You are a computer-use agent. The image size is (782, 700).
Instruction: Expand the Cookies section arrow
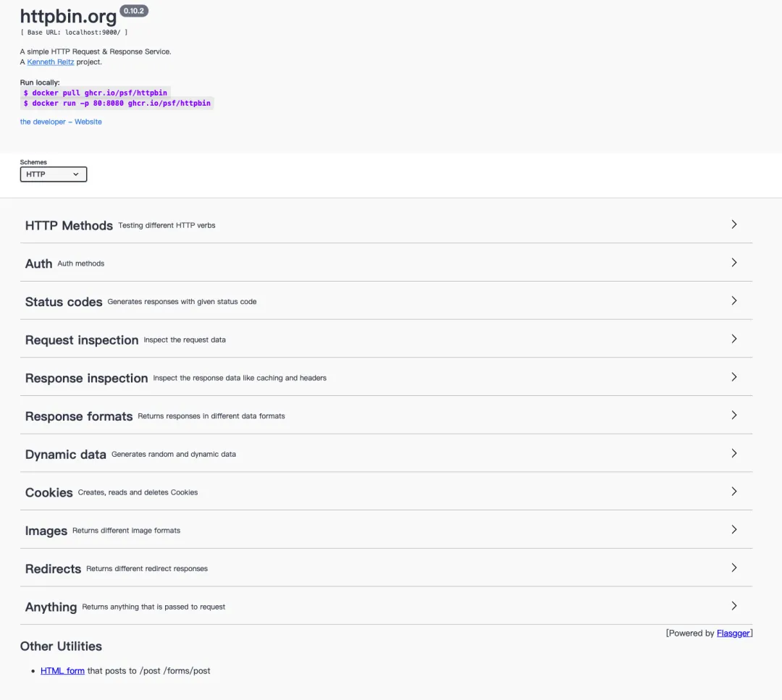click(x=733, y=492)
